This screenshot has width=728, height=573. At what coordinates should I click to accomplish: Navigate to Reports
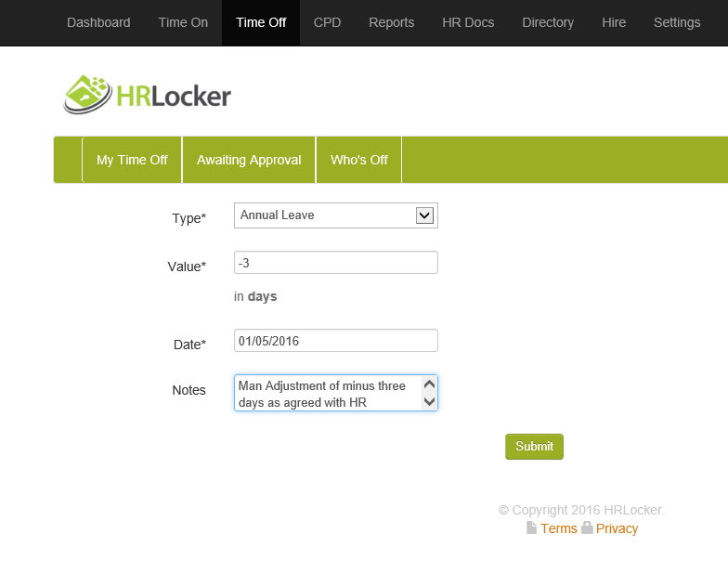391,22
